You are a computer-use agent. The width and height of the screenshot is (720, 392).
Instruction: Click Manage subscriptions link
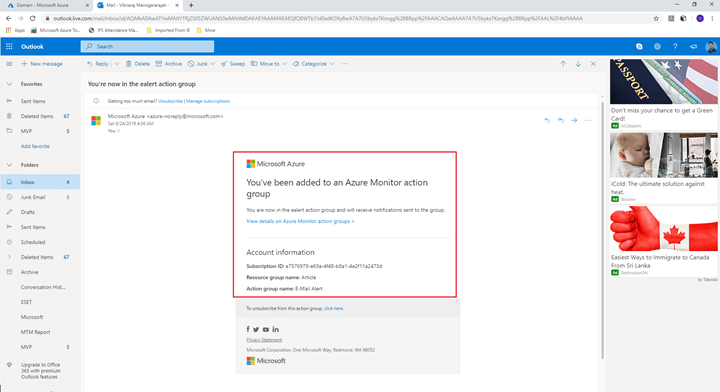[x=208, y=101]
